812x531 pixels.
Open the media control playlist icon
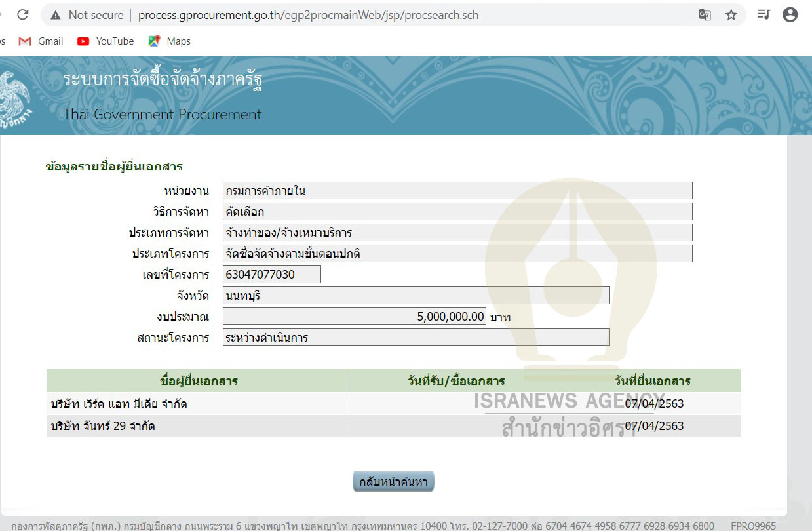coord(764,14)
